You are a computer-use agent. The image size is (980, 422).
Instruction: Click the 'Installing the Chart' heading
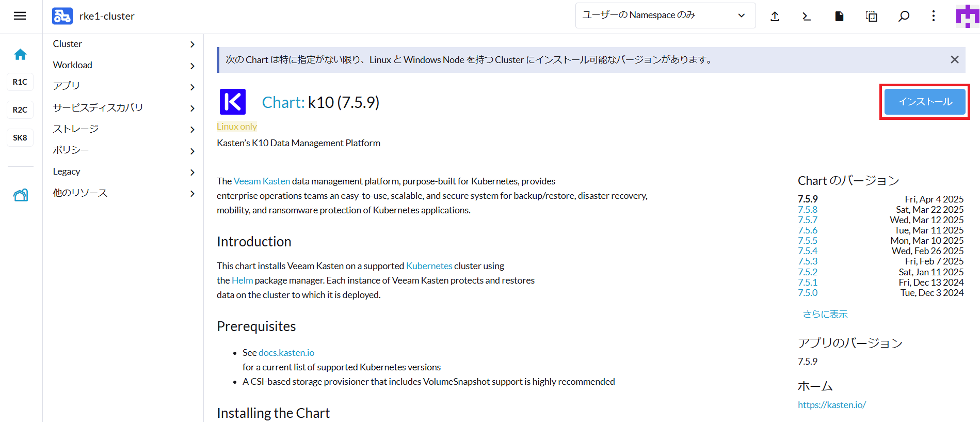[x=273, y=413]
